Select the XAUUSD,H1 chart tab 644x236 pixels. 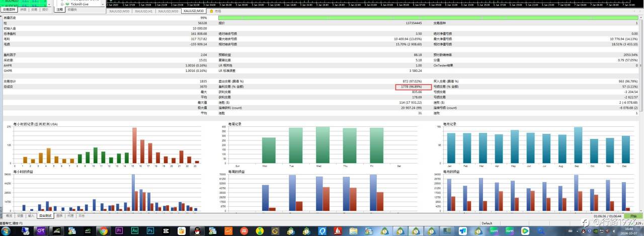(x=143, y=11)
